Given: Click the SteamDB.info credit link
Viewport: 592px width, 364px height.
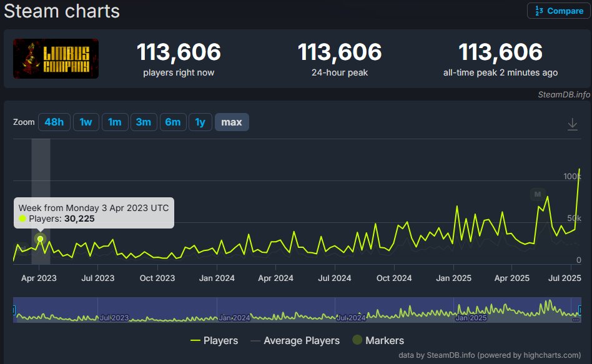Looking at the screenshot, I should 564,94.
